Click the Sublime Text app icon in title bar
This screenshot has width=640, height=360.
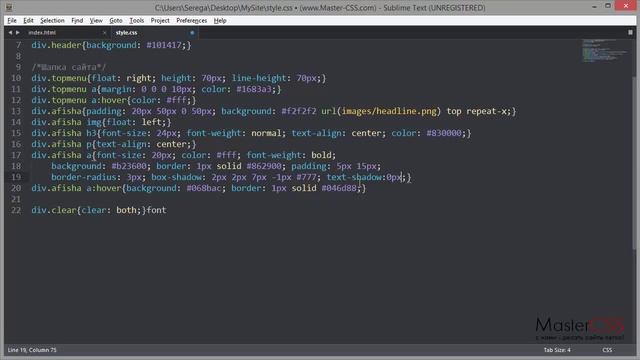(x=9, y=7)
